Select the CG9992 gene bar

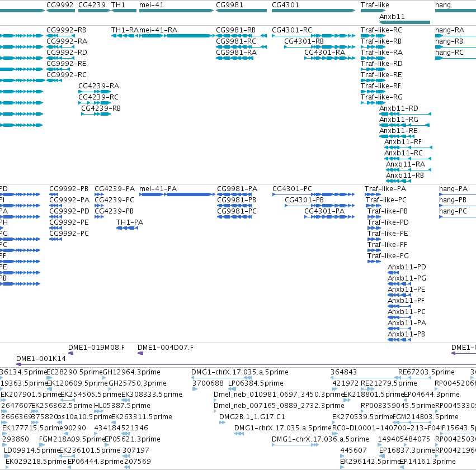click(61, 11)
